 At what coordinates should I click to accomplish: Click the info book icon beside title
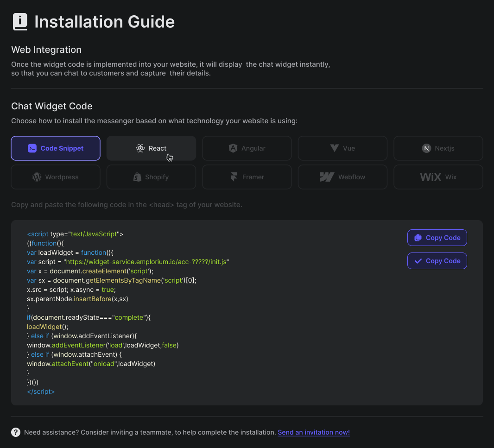pos(20,22)
